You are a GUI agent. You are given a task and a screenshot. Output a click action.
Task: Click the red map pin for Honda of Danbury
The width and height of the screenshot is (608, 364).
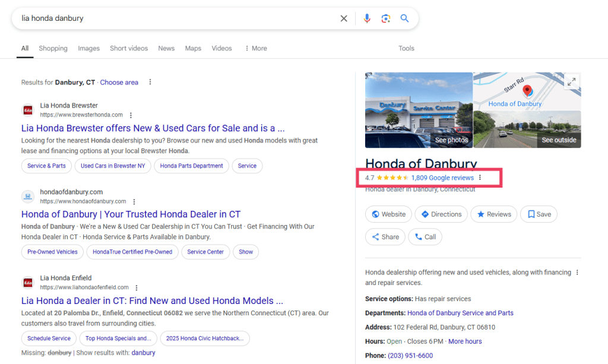coord(527,91)
